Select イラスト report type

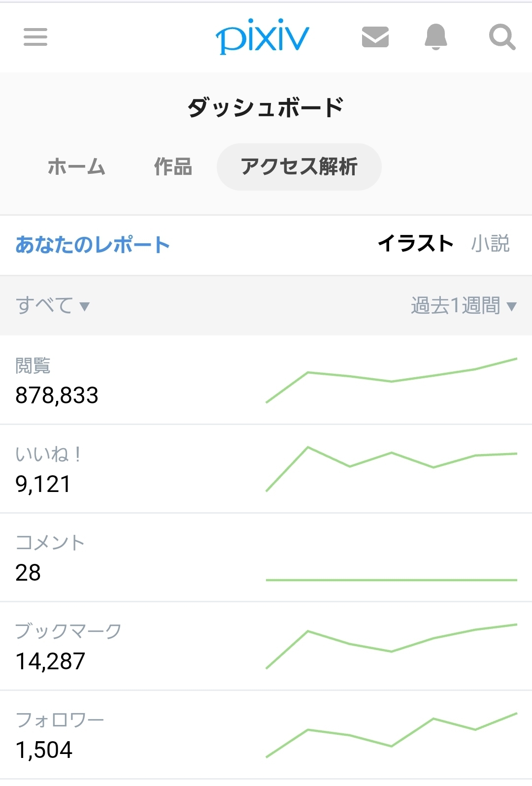coord(415,244)
